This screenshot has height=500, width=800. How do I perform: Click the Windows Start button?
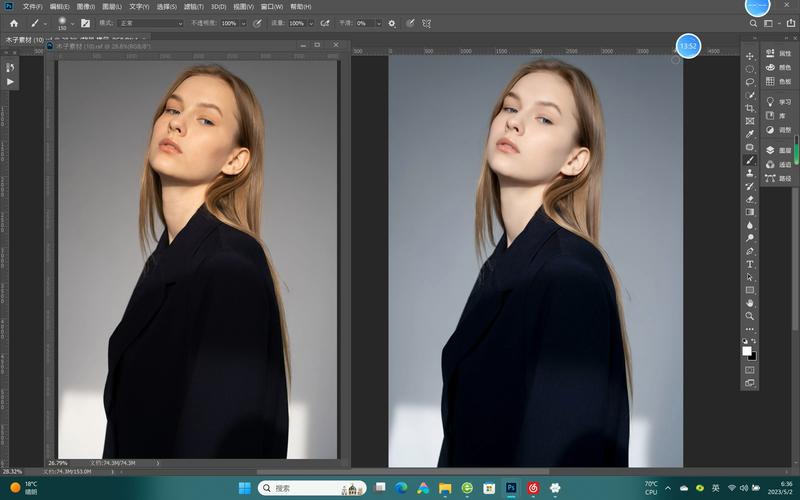click(245, 488)
